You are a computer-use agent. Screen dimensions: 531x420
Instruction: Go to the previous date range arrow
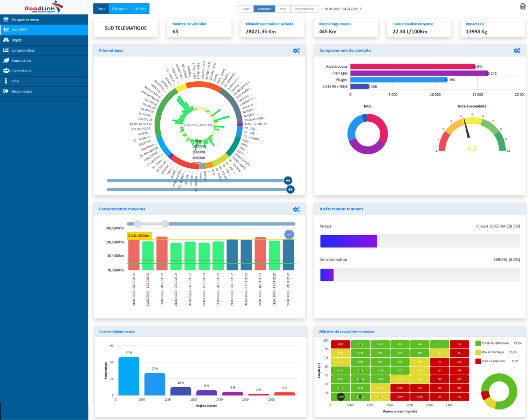pyautogui.click(x=322, y=9)
